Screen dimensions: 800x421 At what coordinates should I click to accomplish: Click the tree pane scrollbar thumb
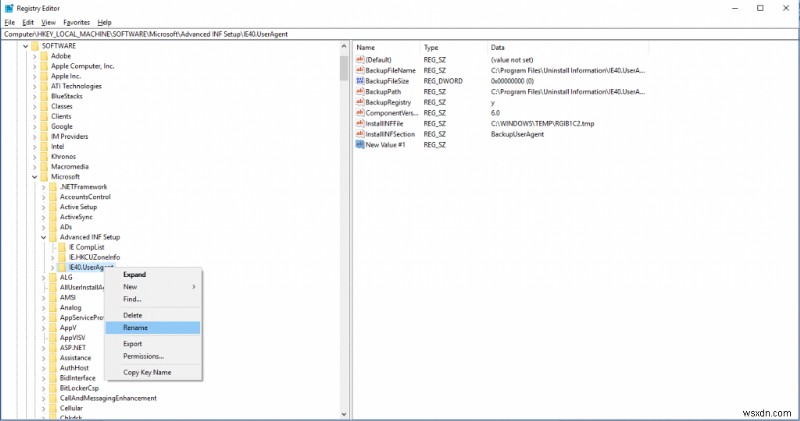343,68
